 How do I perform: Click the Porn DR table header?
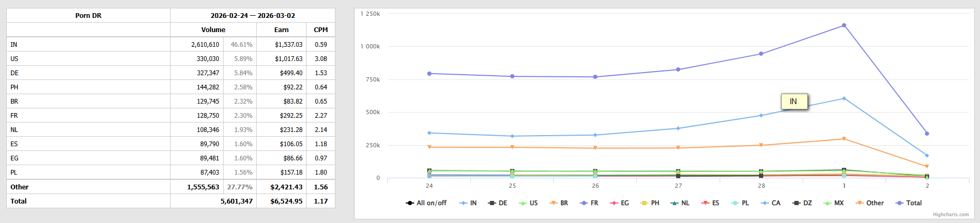point(88,16)
